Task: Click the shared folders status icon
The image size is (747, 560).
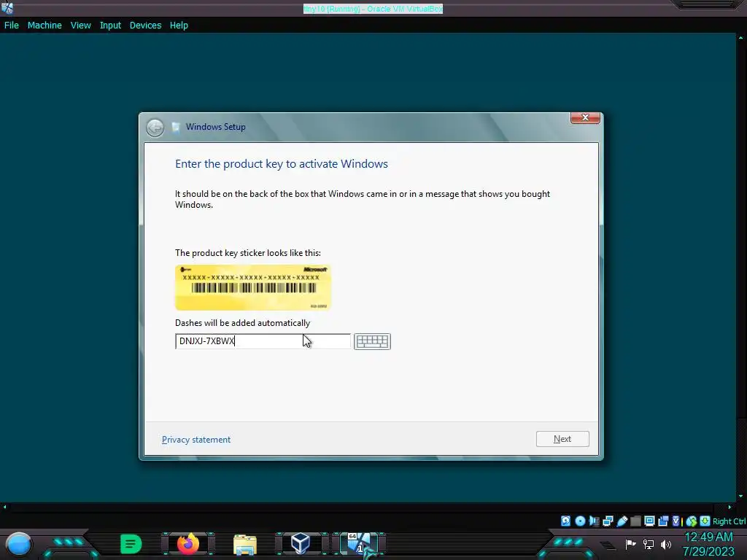Action: pos(635,521)
